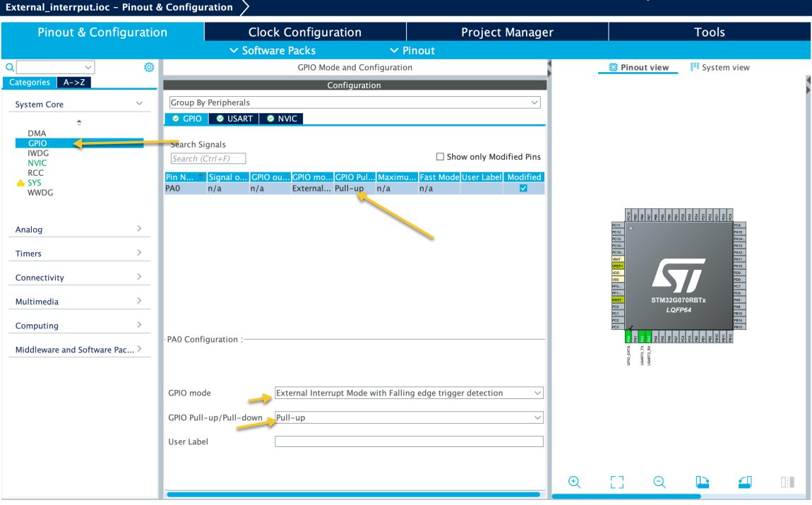Expand the Timers category
The height and width of the screenshot is (505, 812).
point(78,254)
